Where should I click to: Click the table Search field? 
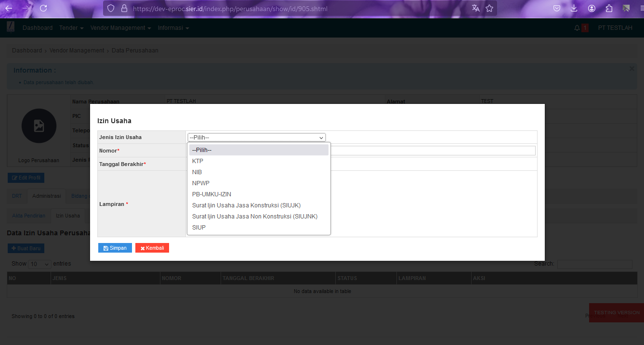pos(595,264)
